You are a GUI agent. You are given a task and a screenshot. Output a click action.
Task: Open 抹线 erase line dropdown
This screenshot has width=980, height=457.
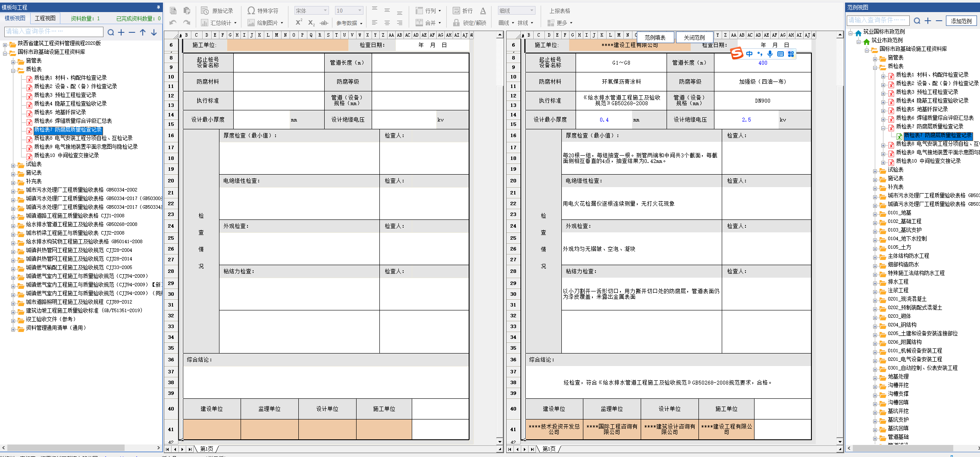point(526,23)
